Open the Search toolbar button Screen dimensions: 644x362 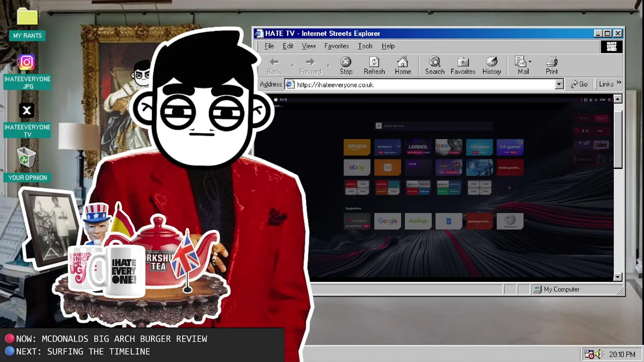click(435, 66)
